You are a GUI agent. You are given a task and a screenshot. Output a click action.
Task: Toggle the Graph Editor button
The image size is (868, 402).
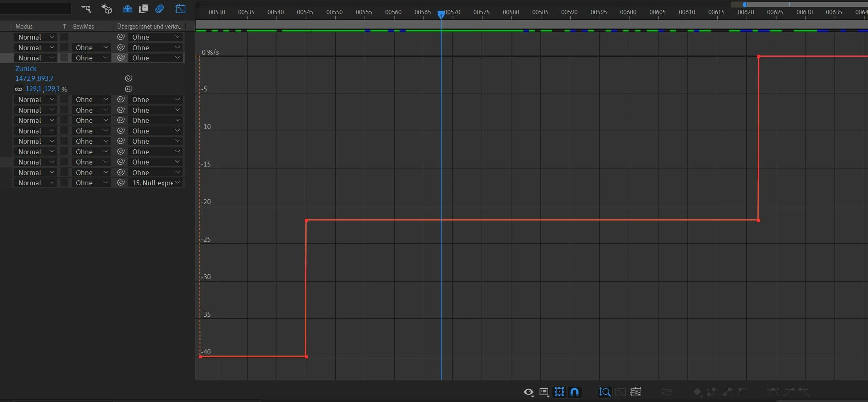(180, 9)
